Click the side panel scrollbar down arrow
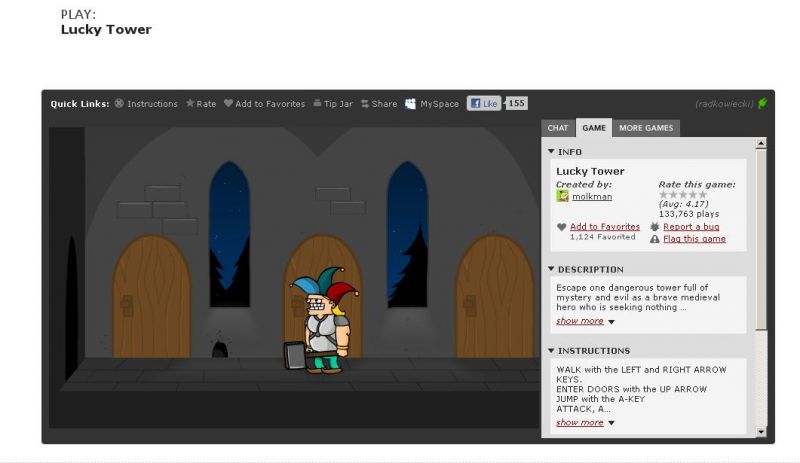 pos(761,432)
